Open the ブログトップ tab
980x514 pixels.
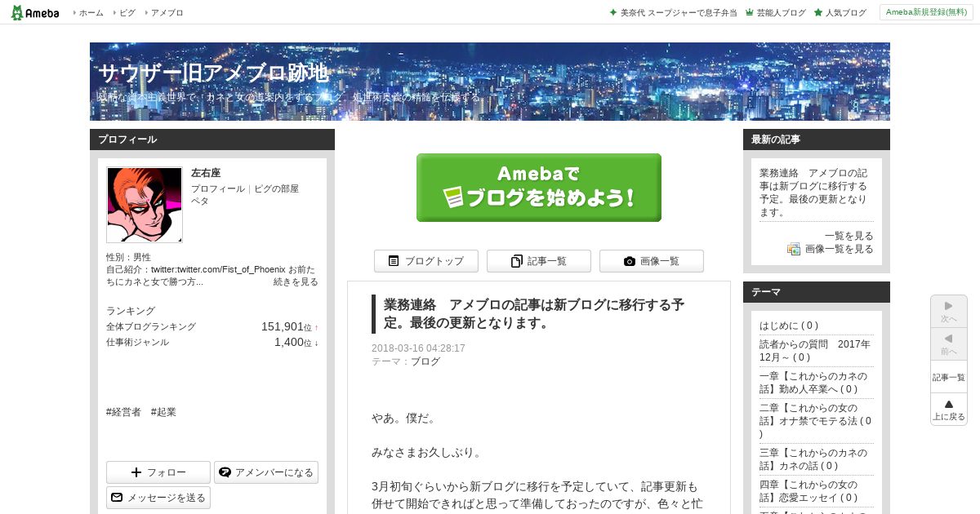[x=426, y=261]
